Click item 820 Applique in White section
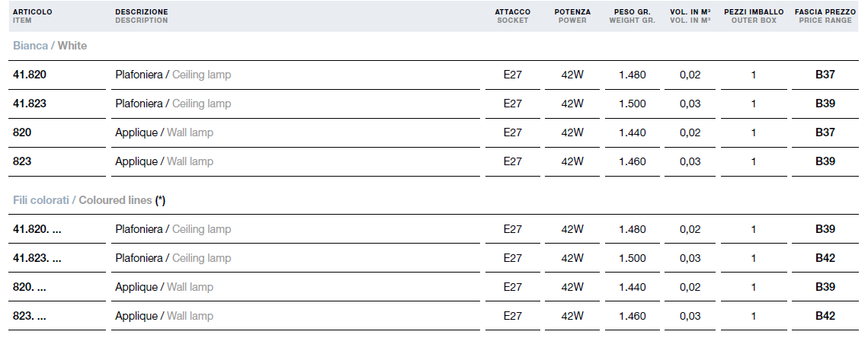 [22, 132]
